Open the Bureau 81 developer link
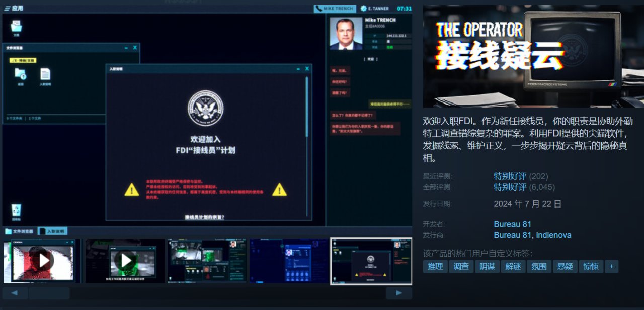644x310 pixels. click(x=512, y=224)
